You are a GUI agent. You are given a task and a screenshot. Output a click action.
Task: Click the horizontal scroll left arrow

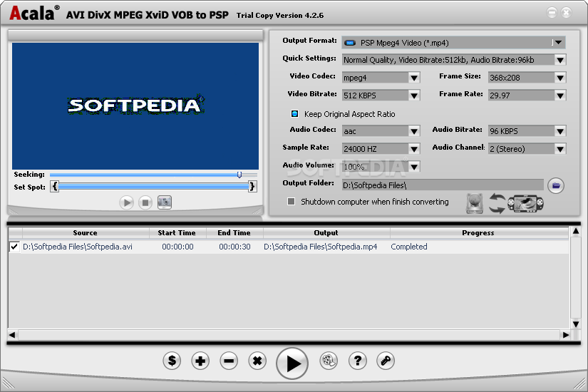click(x=12, y=334)
